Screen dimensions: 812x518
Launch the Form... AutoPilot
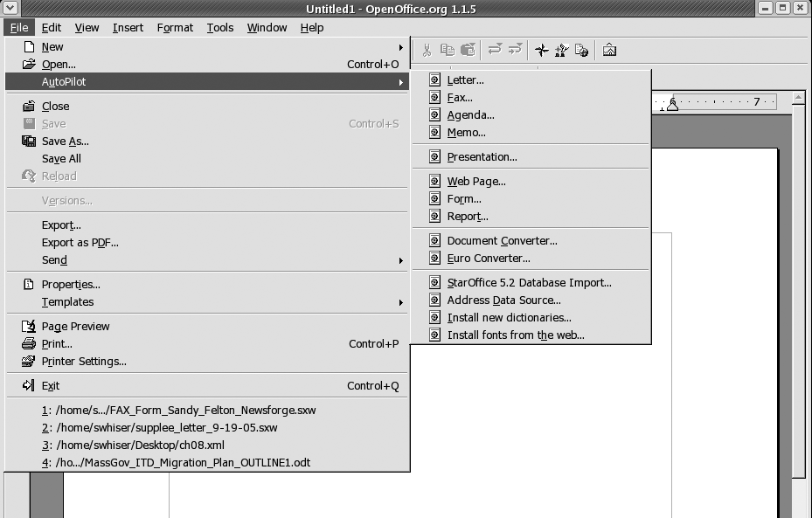[x=531, y=199]
